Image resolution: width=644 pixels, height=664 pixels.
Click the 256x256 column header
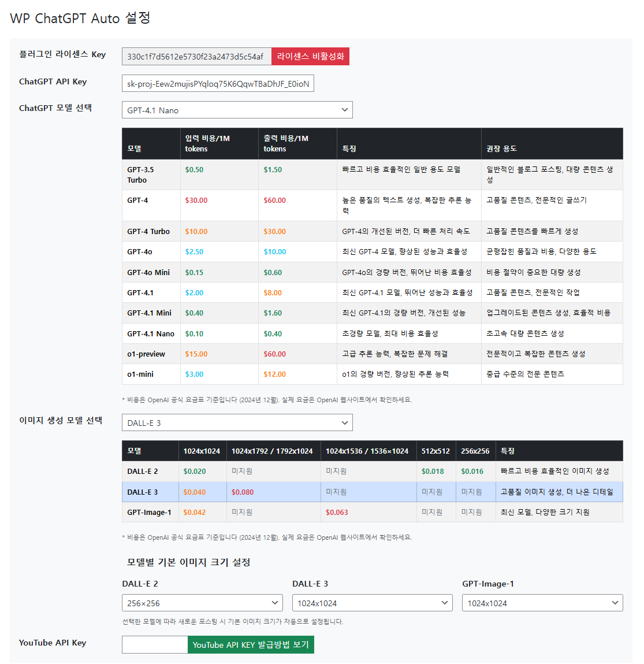pyautogui.click(x=475, y=451)
